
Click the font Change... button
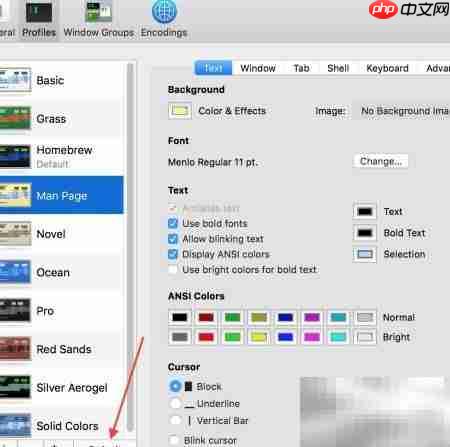click(381, 162)
